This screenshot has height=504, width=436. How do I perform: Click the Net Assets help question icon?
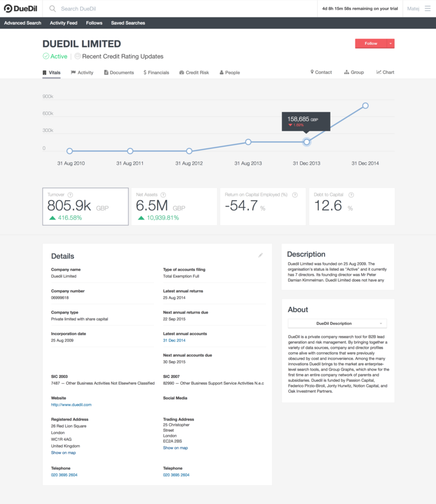pyautogui.click(x=163, y=195)
